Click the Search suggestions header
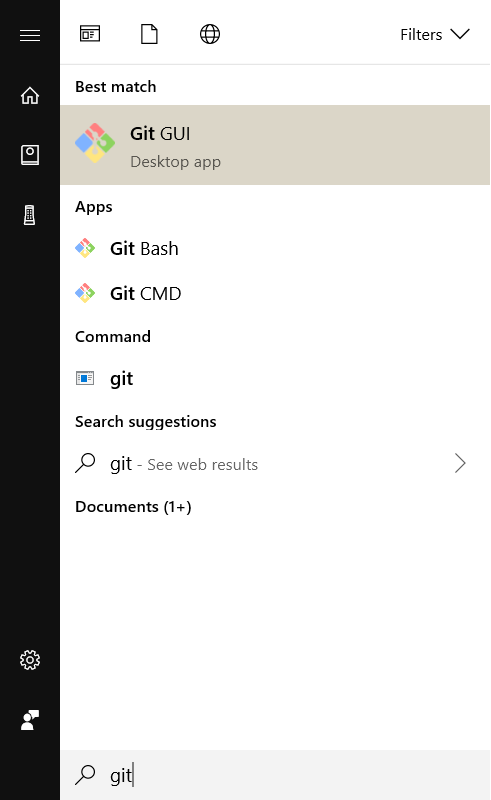The height and width of the screenshot is (800, 491). pos(145,422)
